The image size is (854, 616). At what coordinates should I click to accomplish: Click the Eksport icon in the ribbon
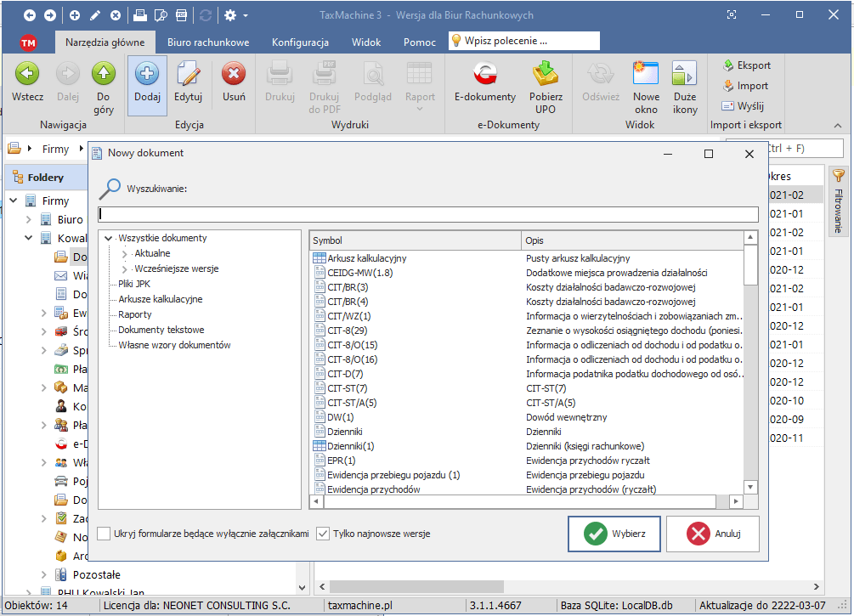[x=729, y=65]
